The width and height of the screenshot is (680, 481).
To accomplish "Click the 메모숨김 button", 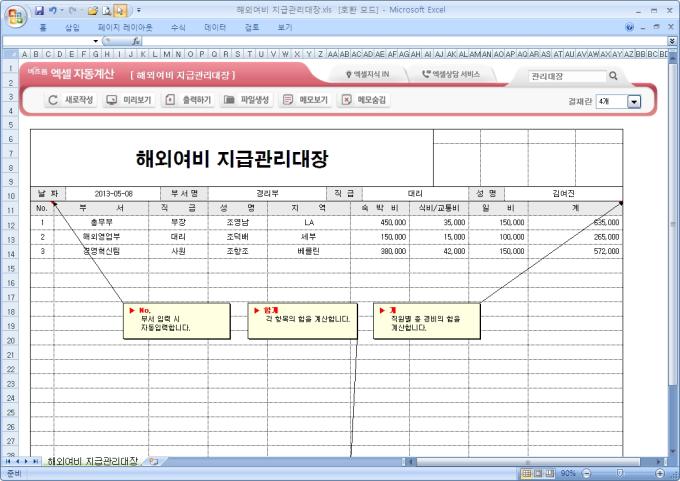I will coord(364,100).
